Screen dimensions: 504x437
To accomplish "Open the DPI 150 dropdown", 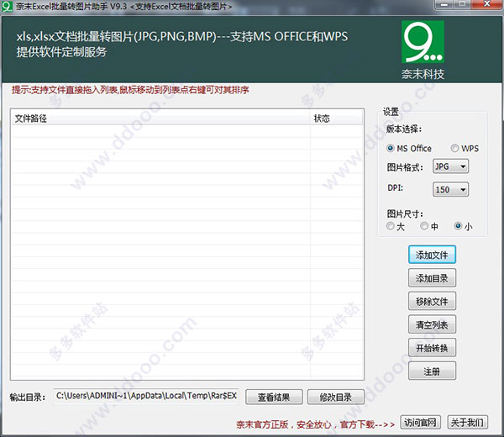I will [x=450, y=190].
